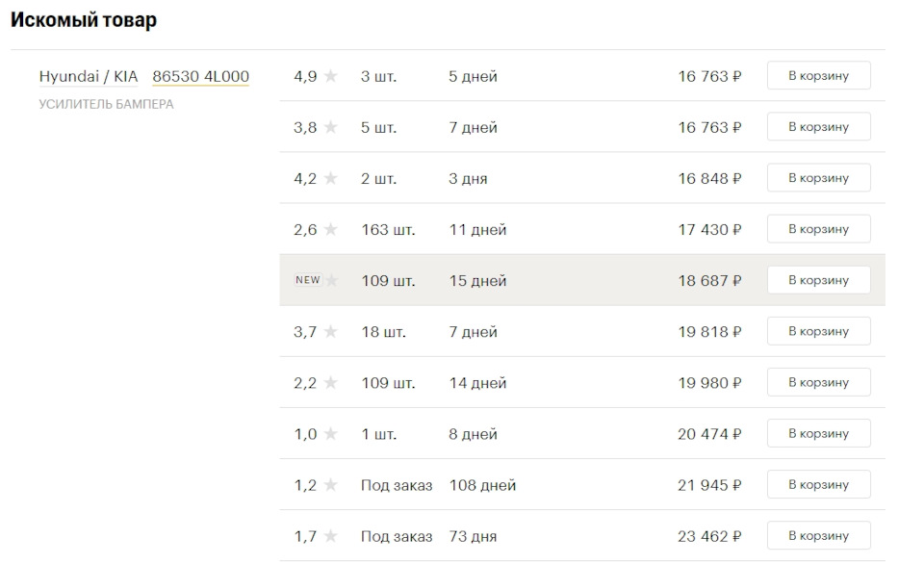Click the star next to 2,2 rating
The width and height of the screenshot is (924, 564).
[330, 383]
